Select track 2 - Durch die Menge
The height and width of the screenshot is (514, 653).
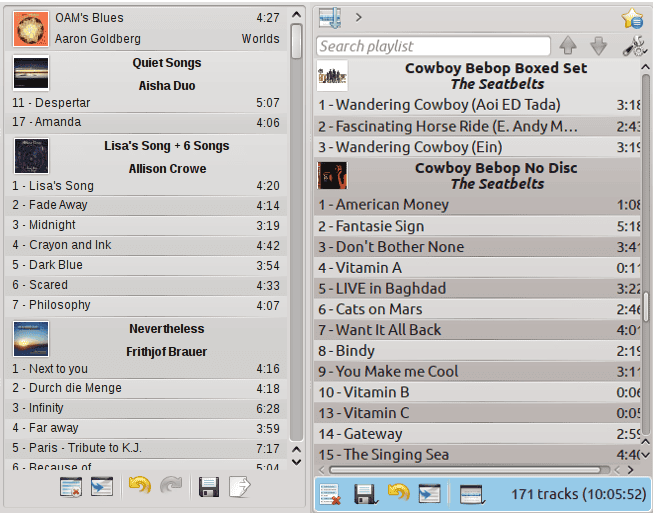click(146, 388)
